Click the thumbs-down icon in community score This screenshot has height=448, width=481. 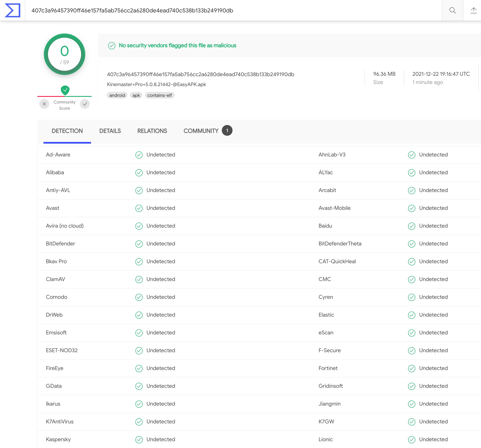click(45, 104)
